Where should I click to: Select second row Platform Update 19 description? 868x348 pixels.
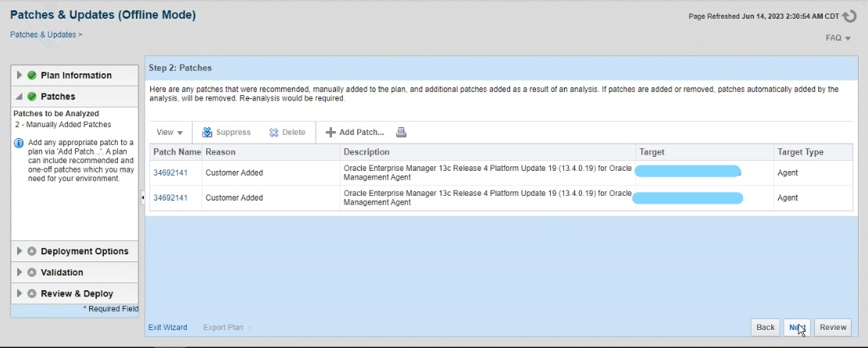(x=488, y=197)
